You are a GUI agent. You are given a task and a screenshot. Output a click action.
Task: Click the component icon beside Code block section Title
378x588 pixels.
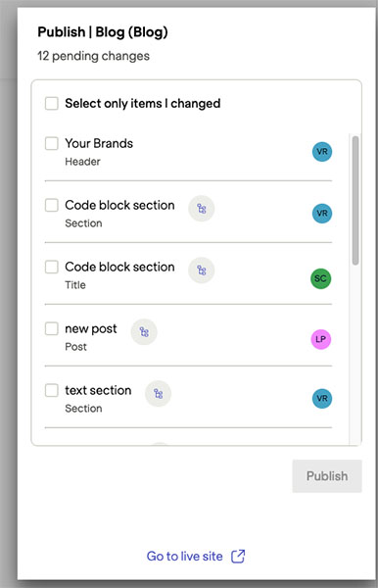click(x=201, y=270)
